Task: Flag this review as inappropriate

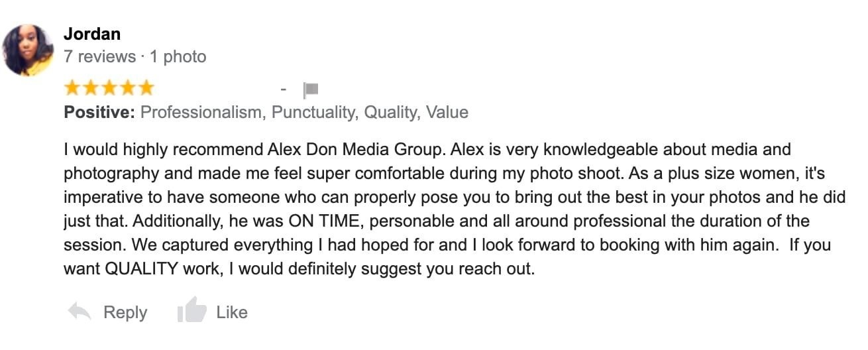Action: tap(311, 89)
